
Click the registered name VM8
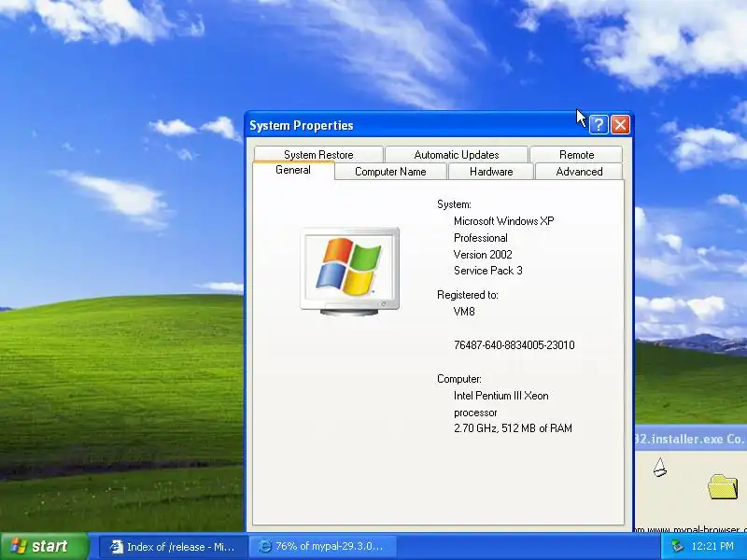pyautogui.click(x=464, y=312)
